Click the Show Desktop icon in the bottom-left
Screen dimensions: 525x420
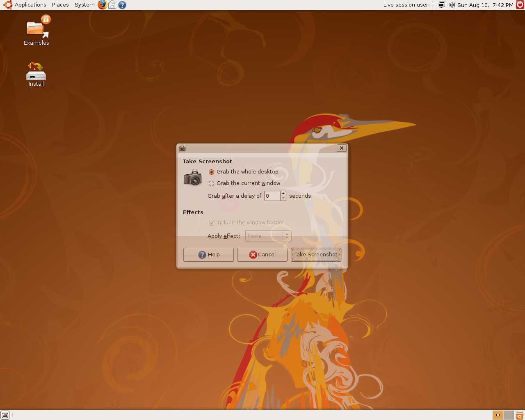[x=5, y=415]
